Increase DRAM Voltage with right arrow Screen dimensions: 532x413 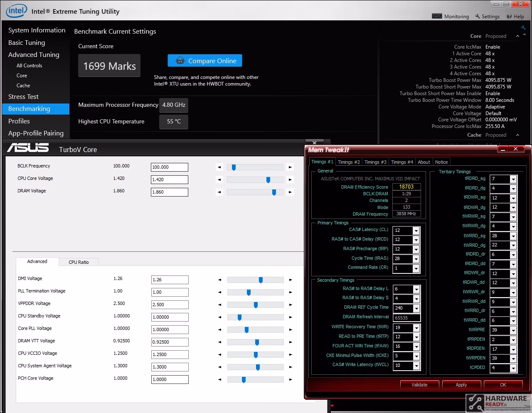pos(290,192)
